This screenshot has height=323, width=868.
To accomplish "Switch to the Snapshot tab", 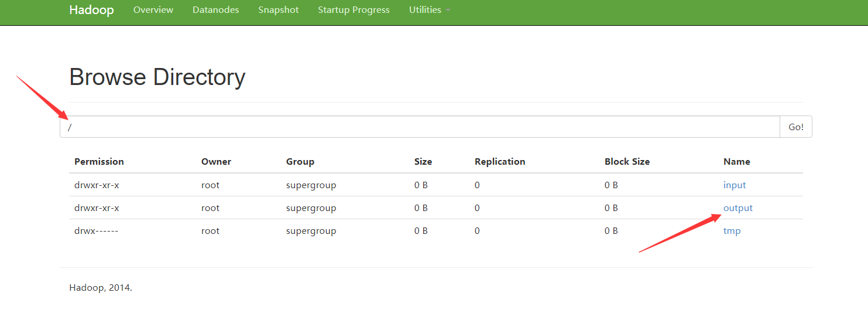I will (x=279, y=10).
